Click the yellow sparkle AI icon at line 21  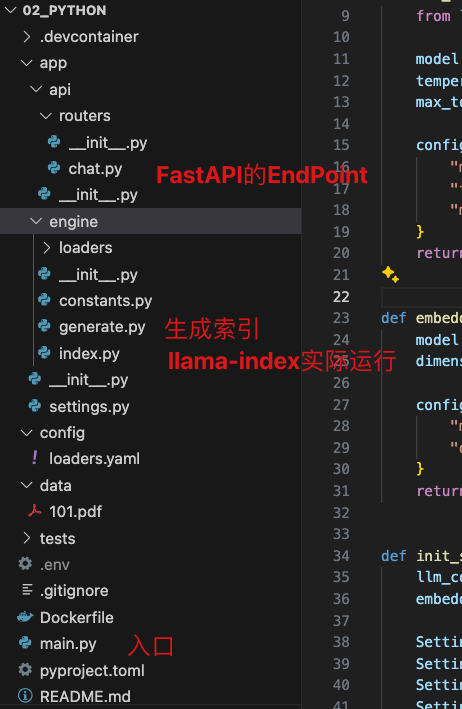390,274
